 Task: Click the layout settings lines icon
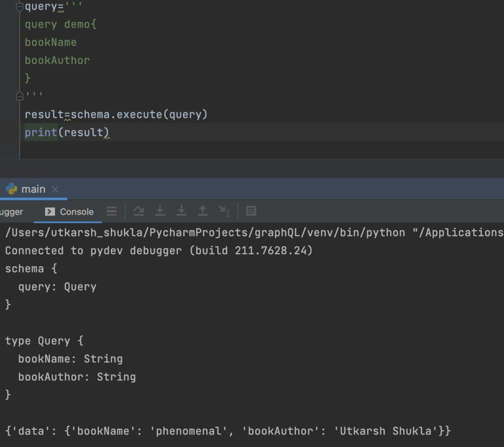point(112,211)
